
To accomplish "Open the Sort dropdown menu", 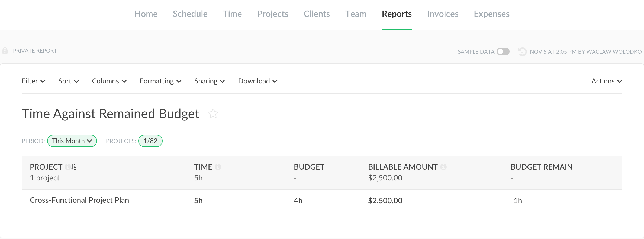I will pyautogui.click(x=69, y=81).
